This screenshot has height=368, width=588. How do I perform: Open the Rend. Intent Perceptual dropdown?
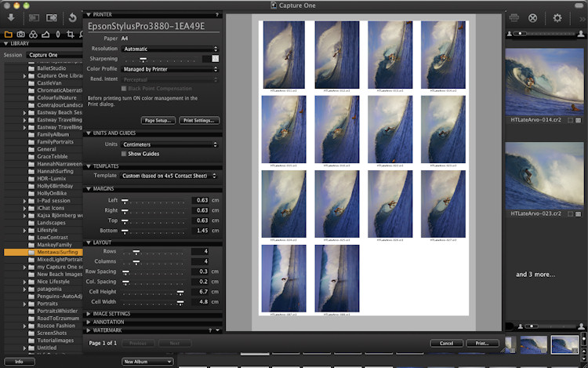click(x=170, y=80)
